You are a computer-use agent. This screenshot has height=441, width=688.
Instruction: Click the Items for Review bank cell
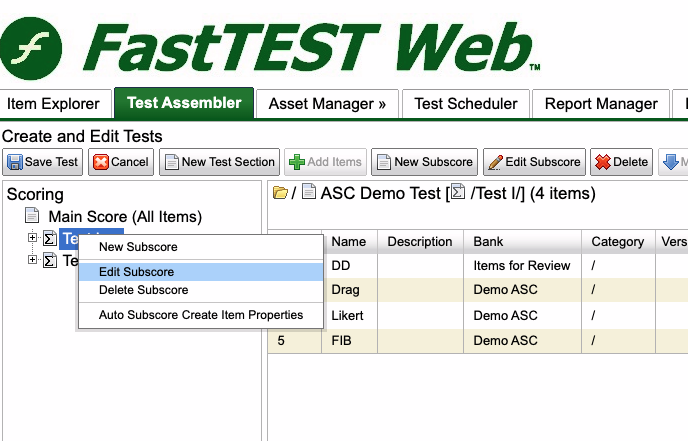522,265
